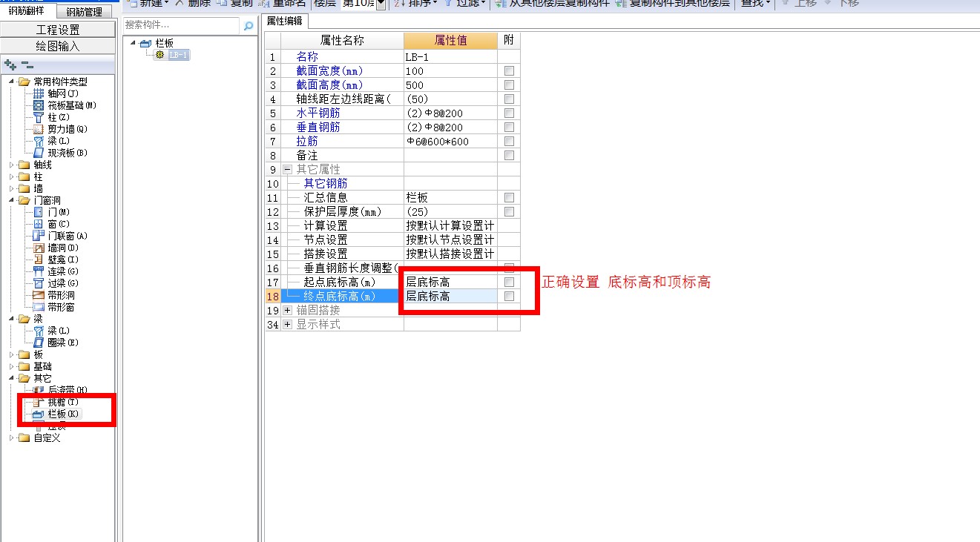Click the 重命名 toolbar button
The height and width of the screenshot is (542, 980).
pos(281,4)
